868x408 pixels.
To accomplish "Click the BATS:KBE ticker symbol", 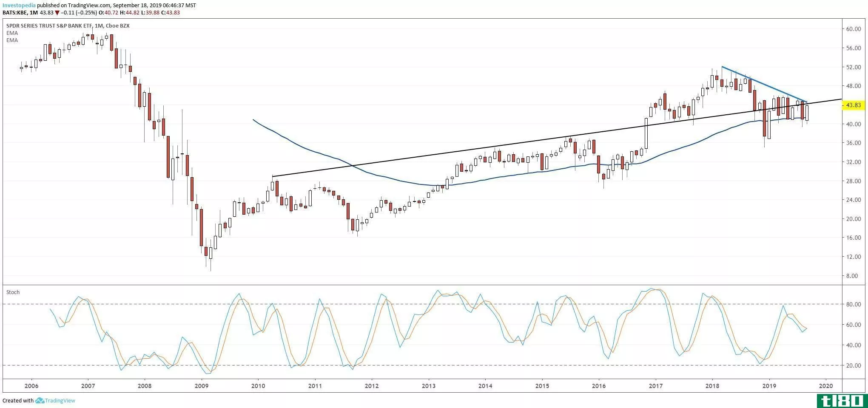I will [15, 13].
